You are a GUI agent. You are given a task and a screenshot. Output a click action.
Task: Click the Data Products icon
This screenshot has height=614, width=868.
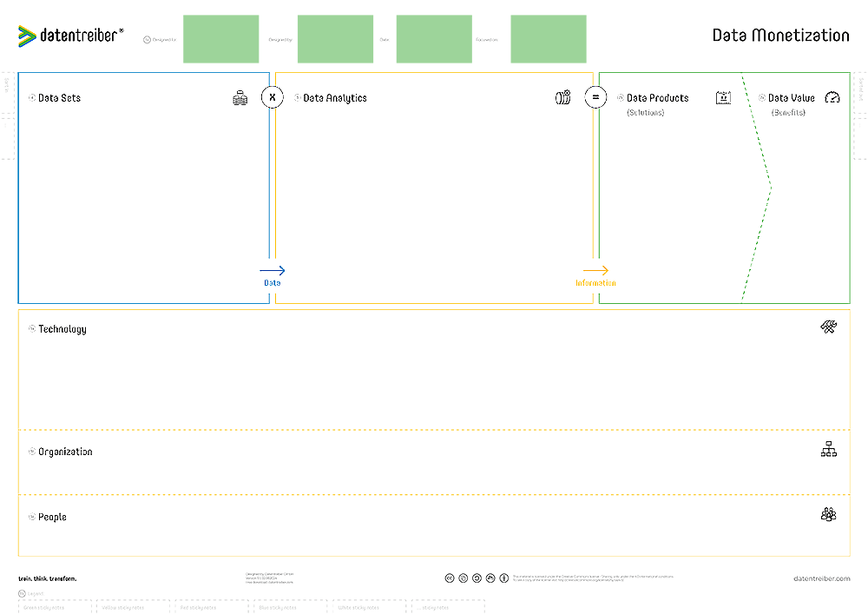(x=723, y=98)
